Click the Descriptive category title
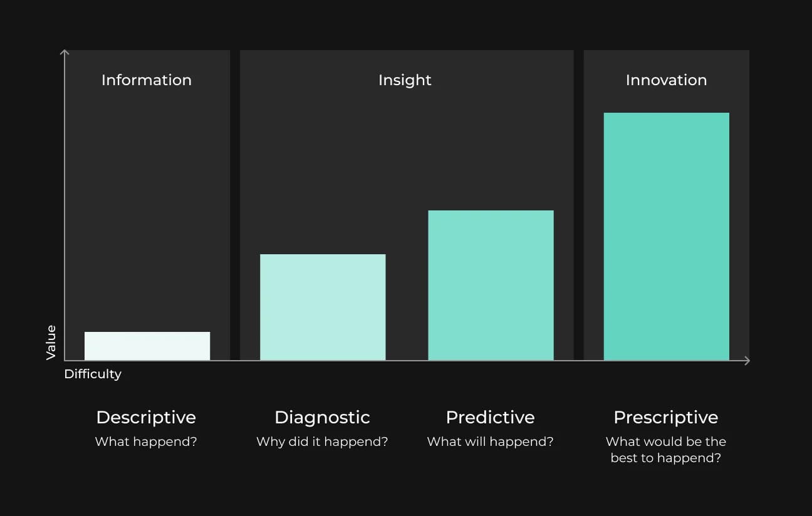The width and height of the screenshot is (812, 516). tap(146, 417)
